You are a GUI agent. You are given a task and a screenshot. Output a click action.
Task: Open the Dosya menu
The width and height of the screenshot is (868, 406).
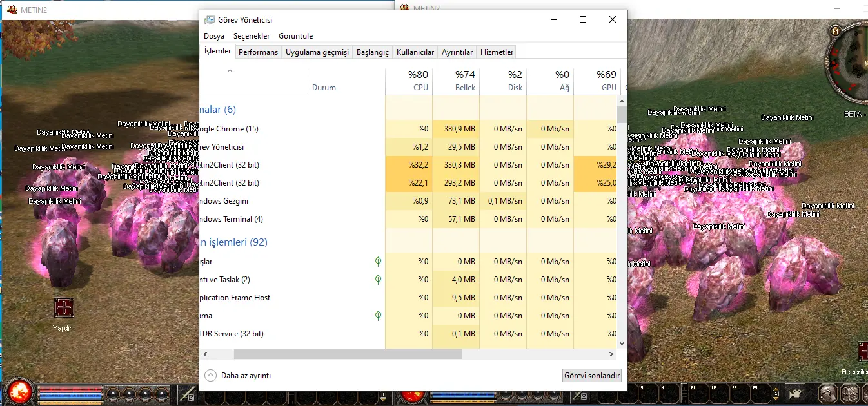214,36
